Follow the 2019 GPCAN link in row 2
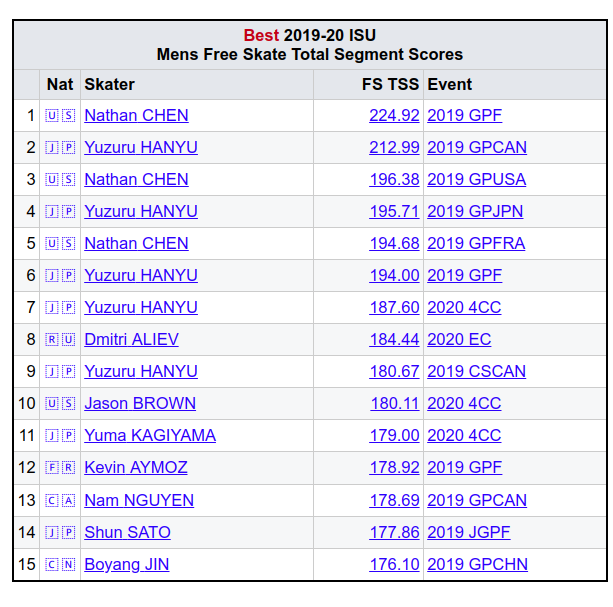 [477, 148]
